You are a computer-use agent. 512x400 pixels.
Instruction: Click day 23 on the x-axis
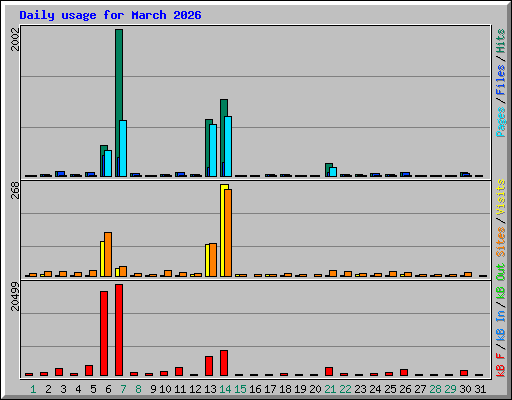click(x=360, y=389)
